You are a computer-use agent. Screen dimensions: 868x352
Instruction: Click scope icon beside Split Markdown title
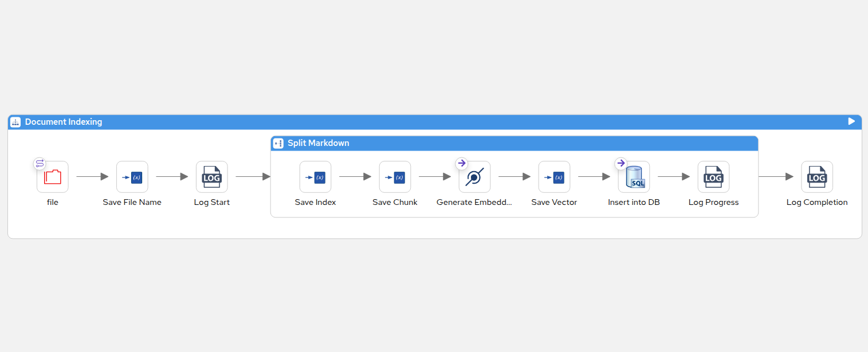click(x=278, y=143)
